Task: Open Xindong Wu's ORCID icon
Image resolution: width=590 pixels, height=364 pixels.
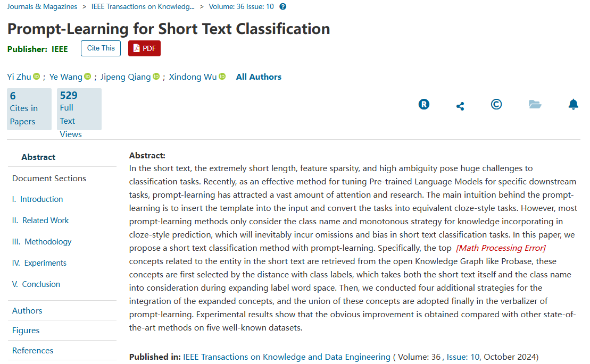Action: [222, 77]
